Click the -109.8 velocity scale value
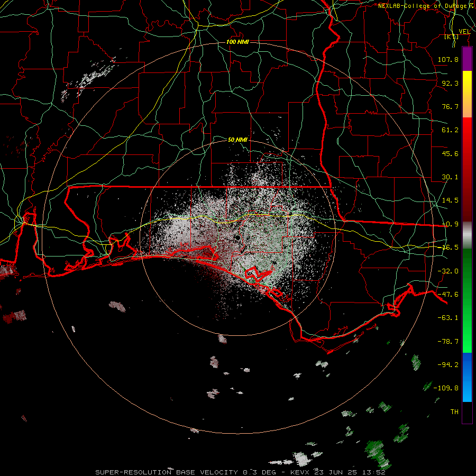Screen dimensions: 476x476 point(446,388)
